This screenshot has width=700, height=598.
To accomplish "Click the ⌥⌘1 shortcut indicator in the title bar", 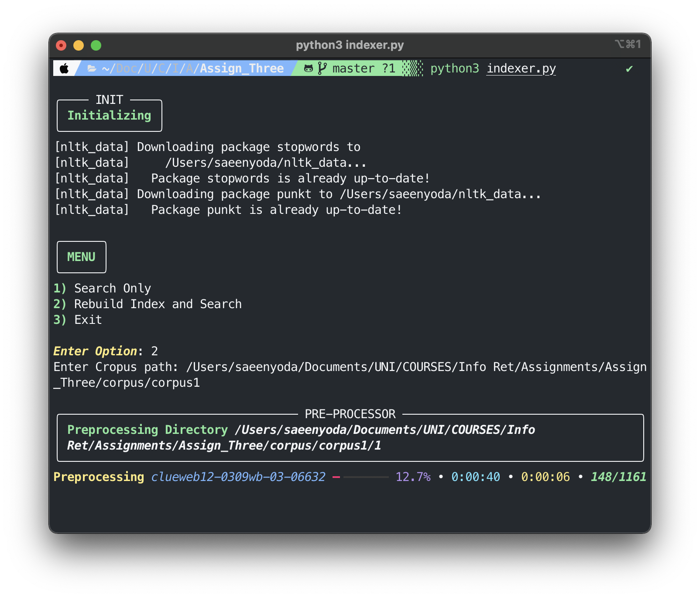I will [x=628, y=44].
